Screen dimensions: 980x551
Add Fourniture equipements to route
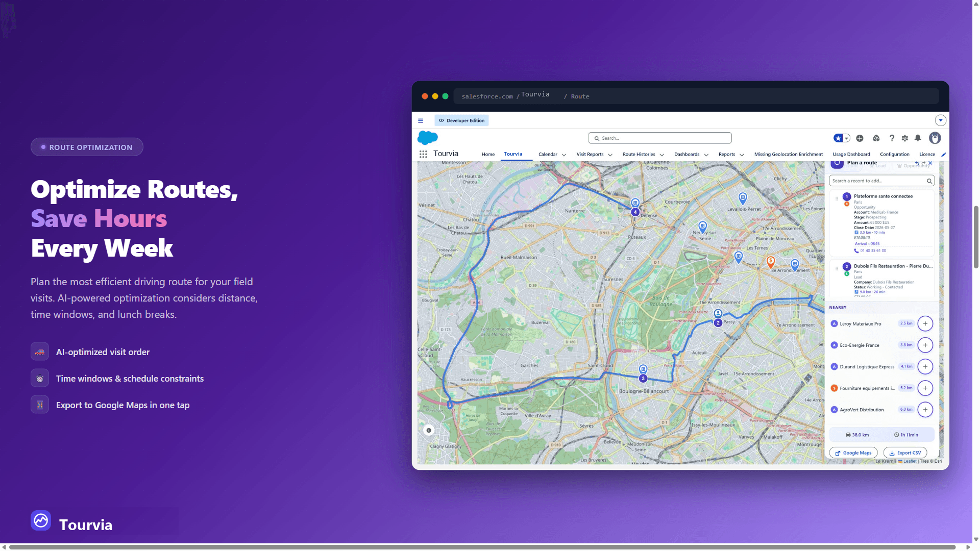(925, 388)
